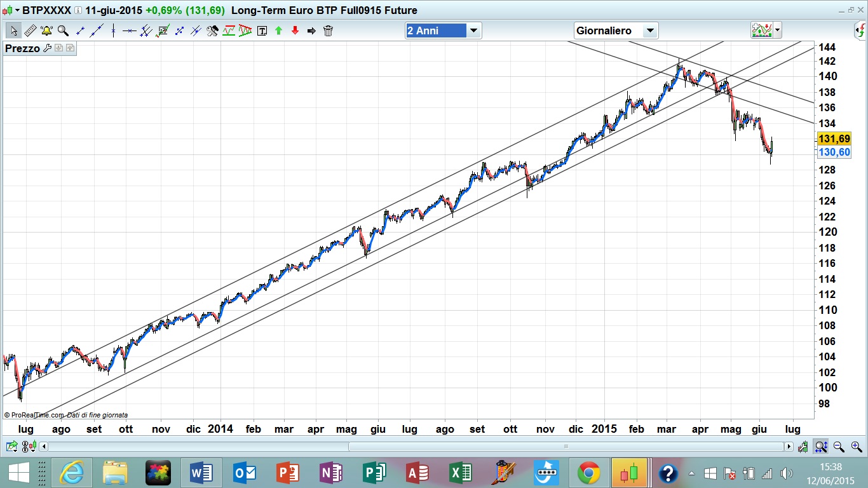Move Prezzo panel down arrow icon
Screen dimensions: 868x488
click(58, 48)
